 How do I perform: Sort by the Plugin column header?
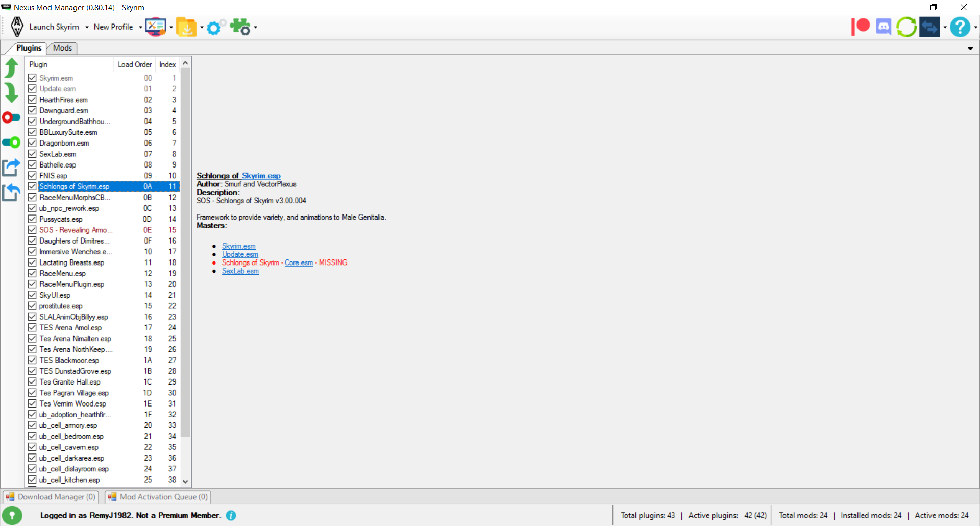pos(69,64)
